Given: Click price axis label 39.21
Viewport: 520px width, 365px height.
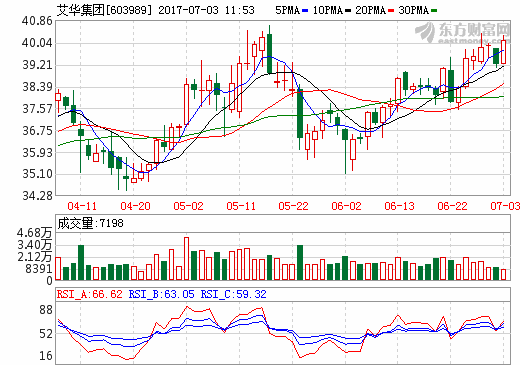Looking at the screenshot, I should click(x=37, y=65).
